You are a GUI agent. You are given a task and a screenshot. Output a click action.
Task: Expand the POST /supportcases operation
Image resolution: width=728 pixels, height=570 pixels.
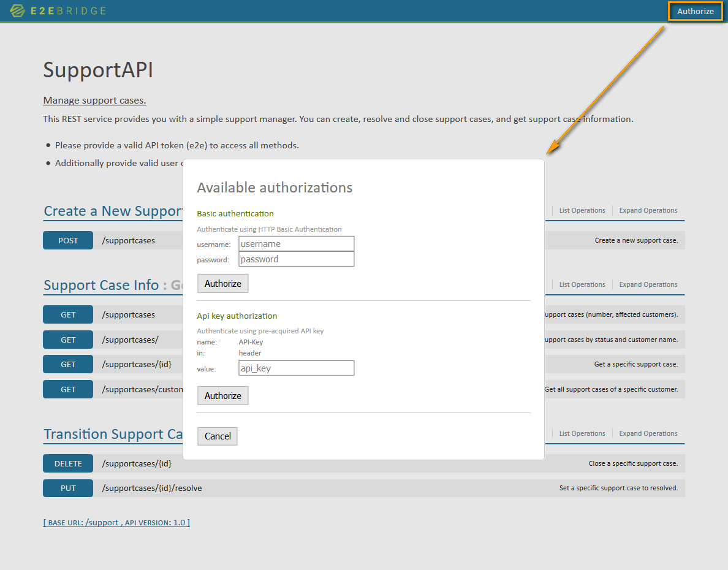tap(129, 240)
